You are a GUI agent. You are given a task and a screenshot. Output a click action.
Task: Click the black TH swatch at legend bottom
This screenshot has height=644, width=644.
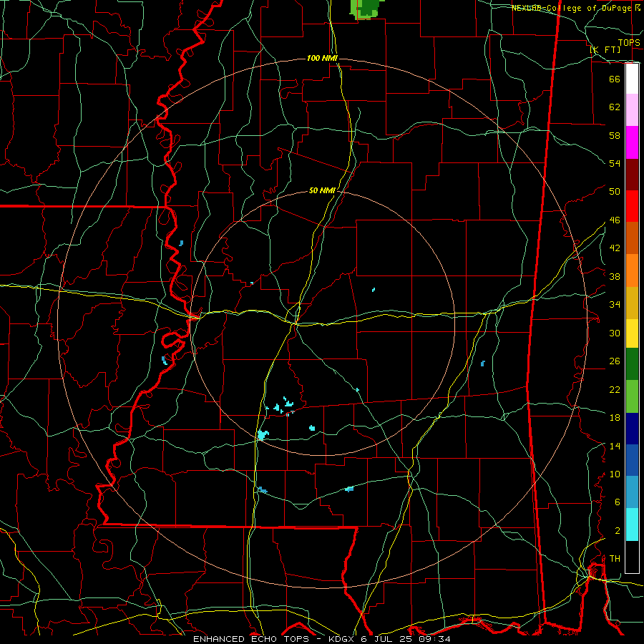point(632,557)
